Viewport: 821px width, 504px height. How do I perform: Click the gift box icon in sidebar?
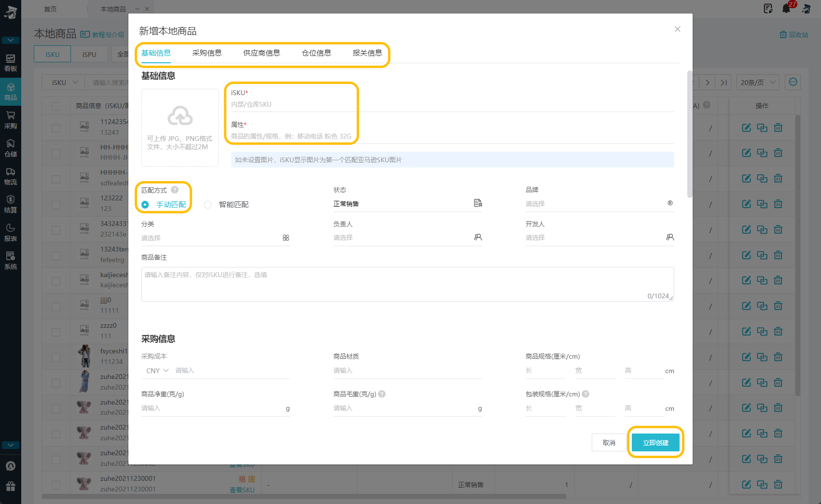[x=11, y=486]
